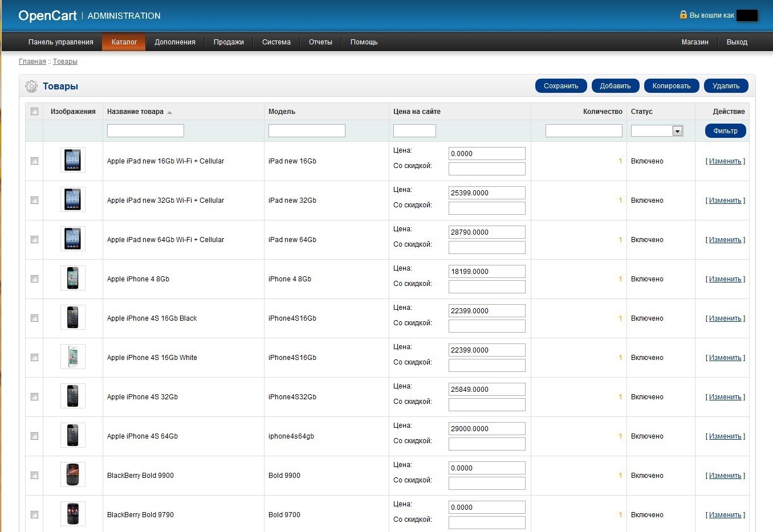
Task: Sort by Статус column header
Action: [x=642, y=112]
